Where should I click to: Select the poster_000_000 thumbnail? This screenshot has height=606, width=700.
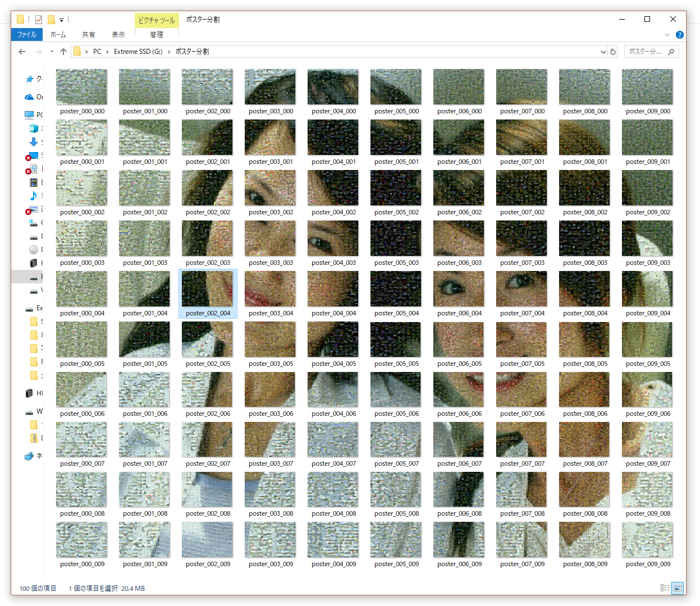[x=81, y=87]
